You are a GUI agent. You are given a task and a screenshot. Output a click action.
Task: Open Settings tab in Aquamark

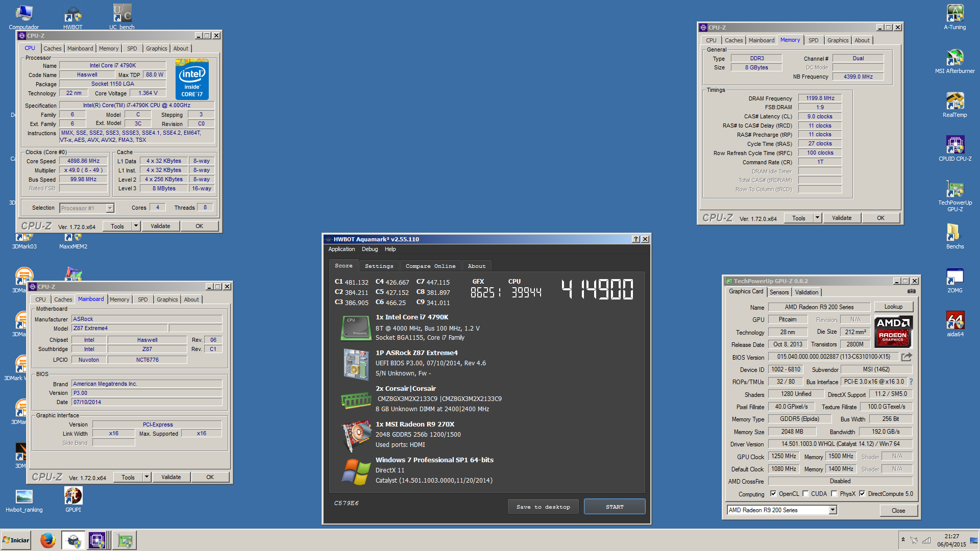379,266
